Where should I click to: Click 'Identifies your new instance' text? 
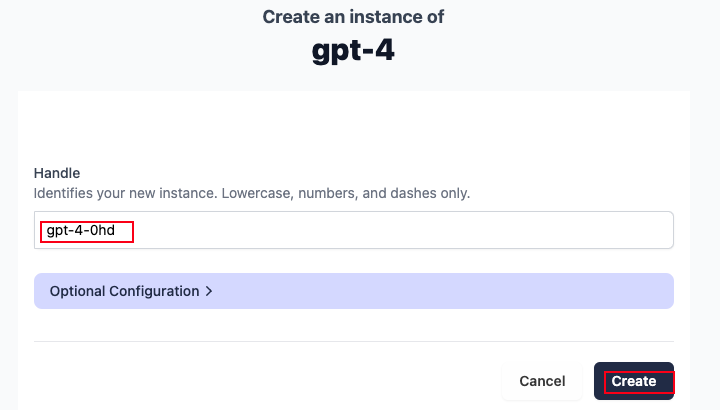pyautogui.click(x=127, y=192)
